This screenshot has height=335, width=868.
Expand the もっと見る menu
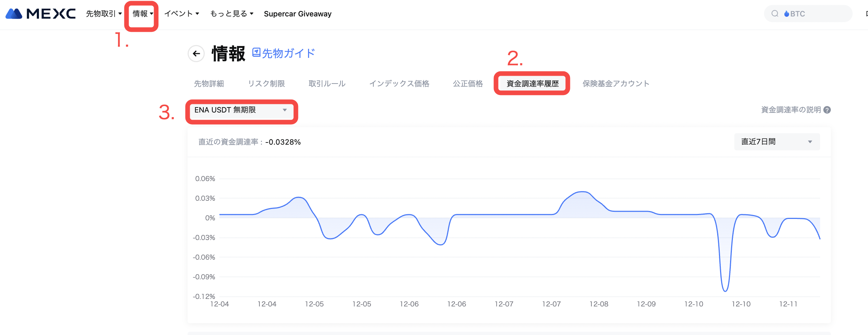click(232, 14)
